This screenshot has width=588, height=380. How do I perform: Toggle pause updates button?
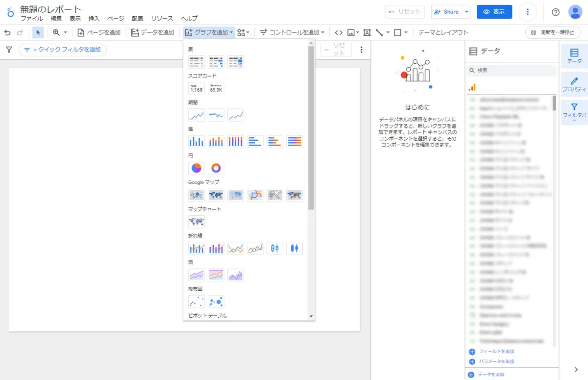point(553,32)
